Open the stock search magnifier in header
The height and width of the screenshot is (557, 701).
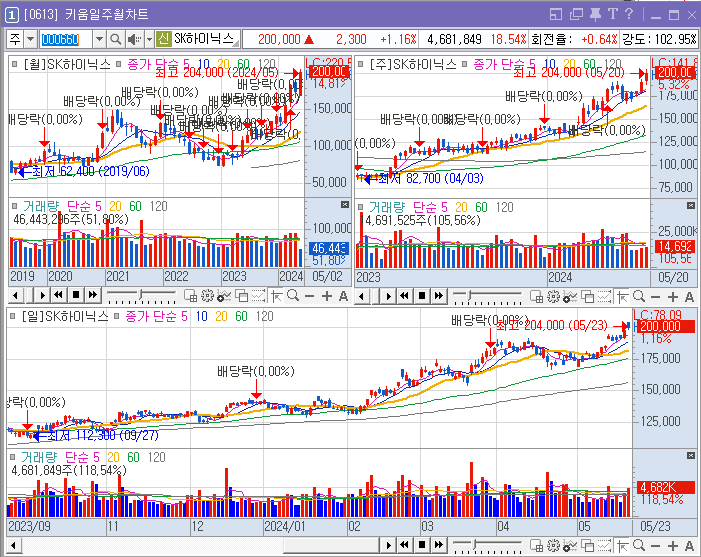tap(115, 39)
